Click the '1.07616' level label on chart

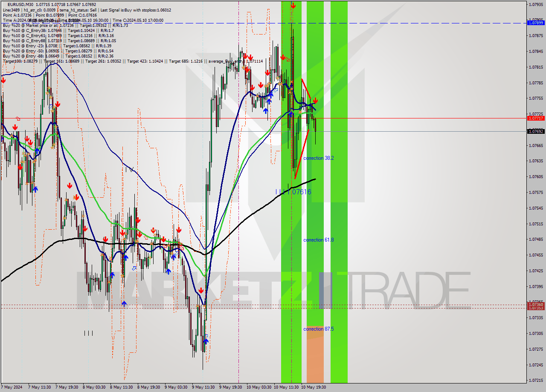(x=299, y=192)
